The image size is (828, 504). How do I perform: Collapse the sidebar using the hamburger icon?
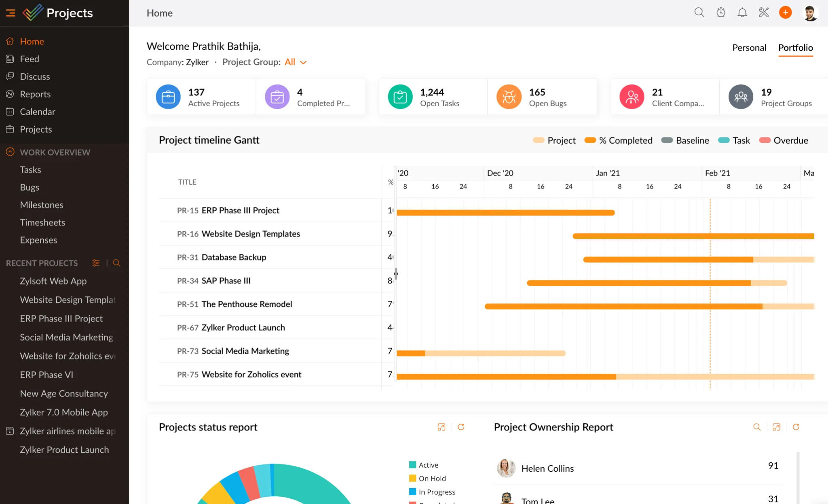coord(11,13)
